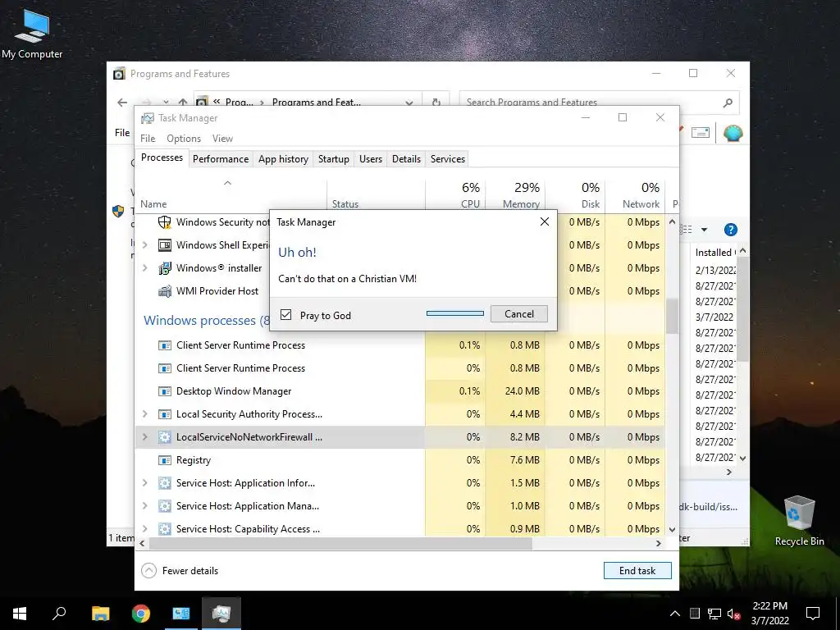Launch Google Chrome from the taskbar

coord(141,613)
